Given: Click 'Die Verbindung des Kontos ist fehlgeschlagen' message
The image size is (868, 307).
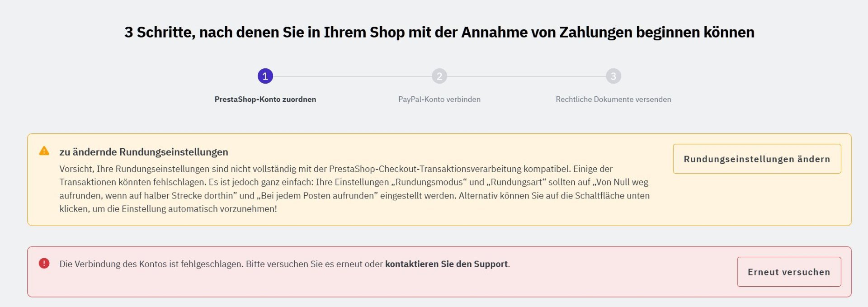Looking at the screenshot, I should pos(151,264).
